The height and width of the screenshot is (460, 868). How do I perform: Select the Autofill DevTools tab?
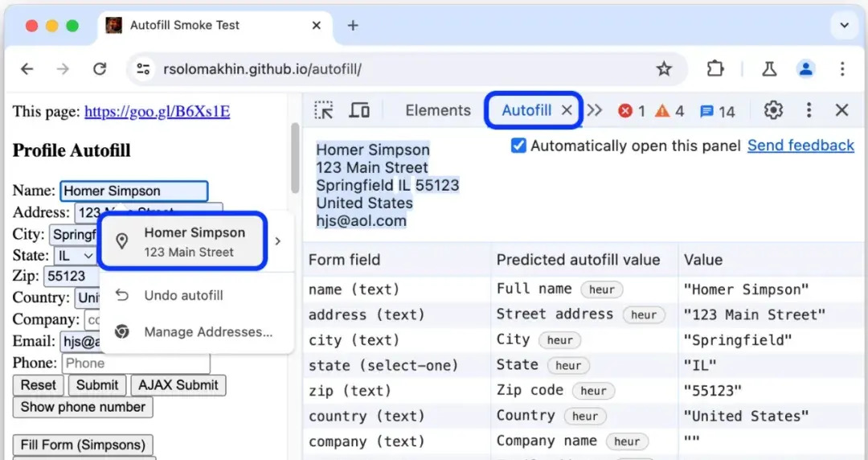pyautogui.click(x=526, y=110)
